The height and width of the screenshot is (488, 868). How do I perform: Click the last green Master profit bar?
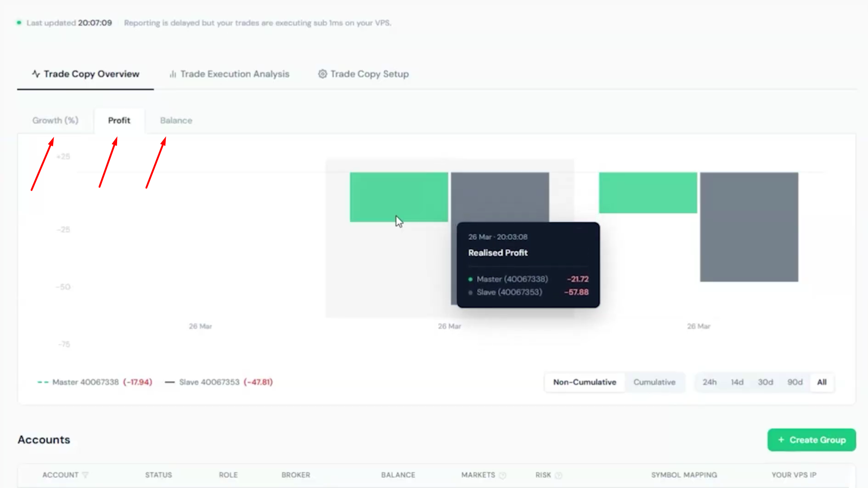point(648,193)
